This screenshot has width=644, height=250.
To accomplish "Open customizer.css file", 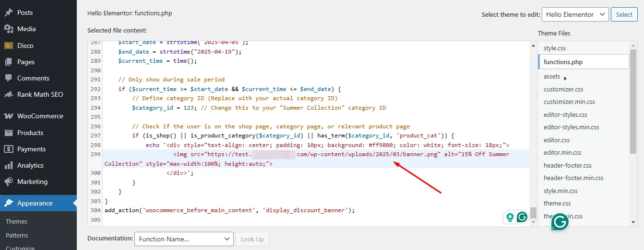I will (x=563, y=89).
